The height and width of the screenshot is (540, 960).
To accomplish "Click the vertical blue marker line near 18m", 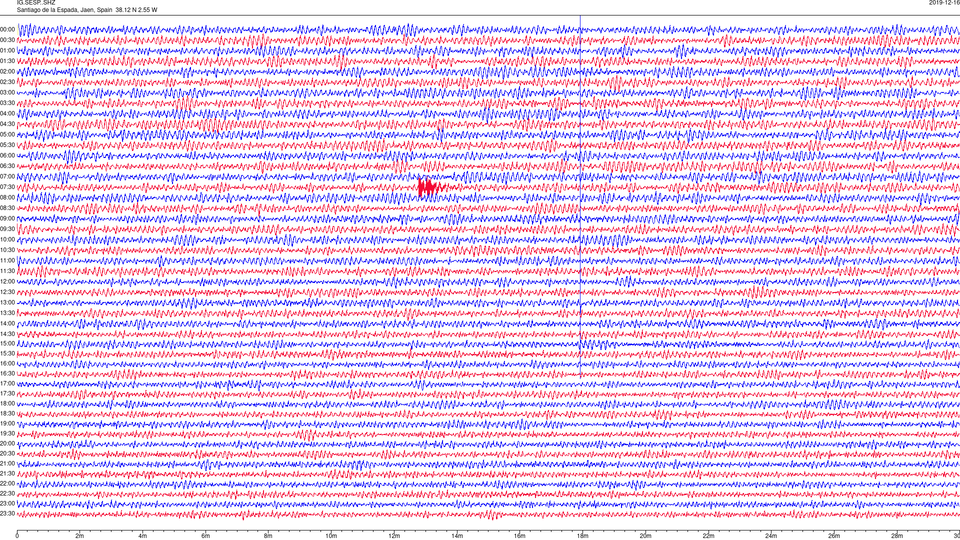I will point(580,196).
